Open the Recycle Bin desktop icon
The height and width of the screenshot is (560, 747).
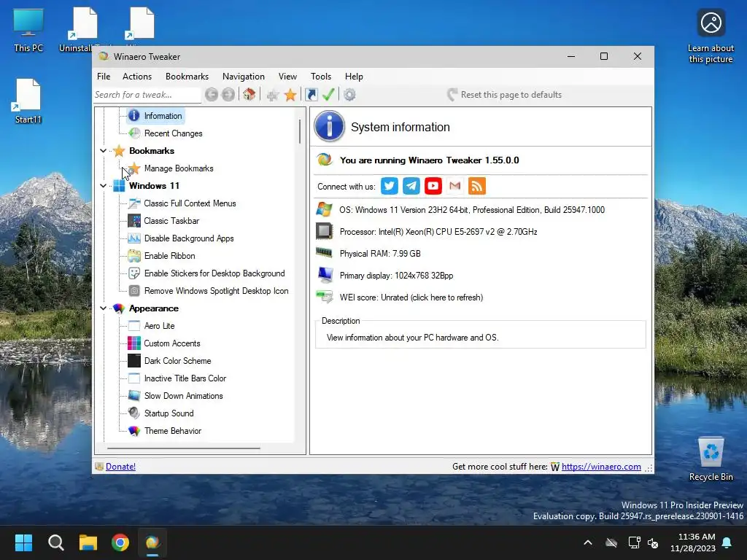click(x=711, y=459)
